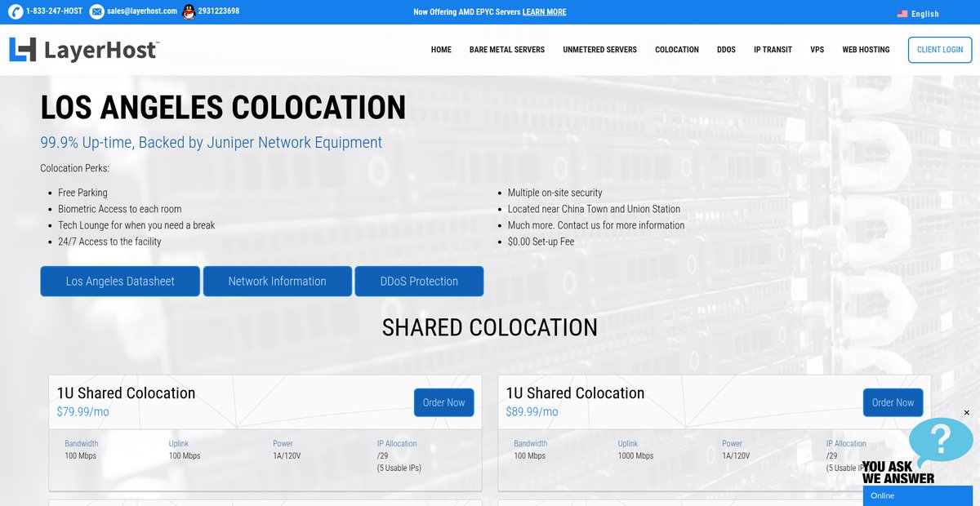The height and width of the screenshot is (506, 980).
Task: Click the US flag language icon
Action: (x=902, y=14)
